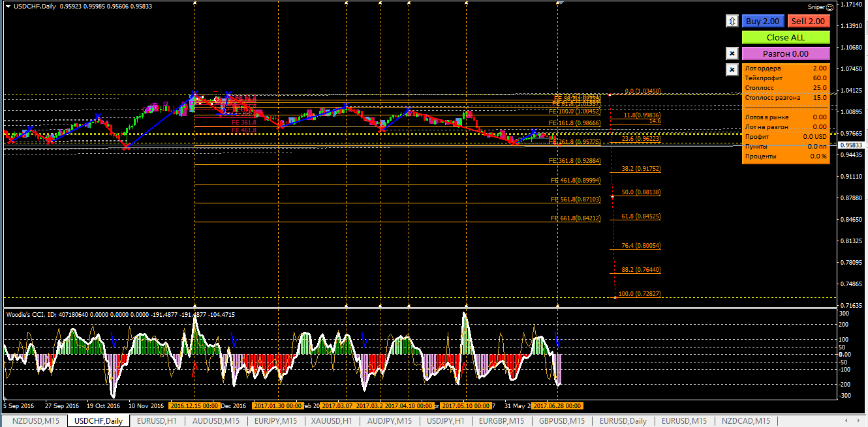868x427 pixels.
Task: Switch to the NZDUSD,M15 chart tab
Action: tap(36, 421)
